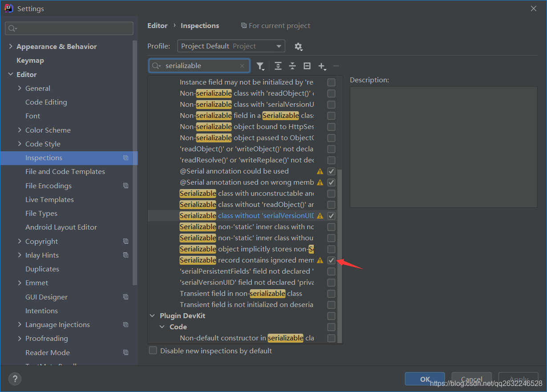Screen dimensions: 547x392
Task: Collapse the Plugin DevKit inspection group
Action: 153,316
